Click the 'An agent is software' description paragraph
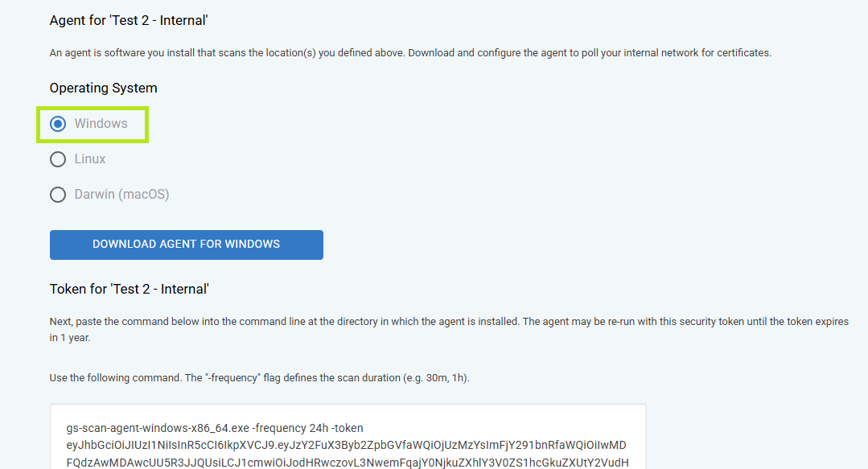This screenshot has height=469, width=868. pos(410,53)
